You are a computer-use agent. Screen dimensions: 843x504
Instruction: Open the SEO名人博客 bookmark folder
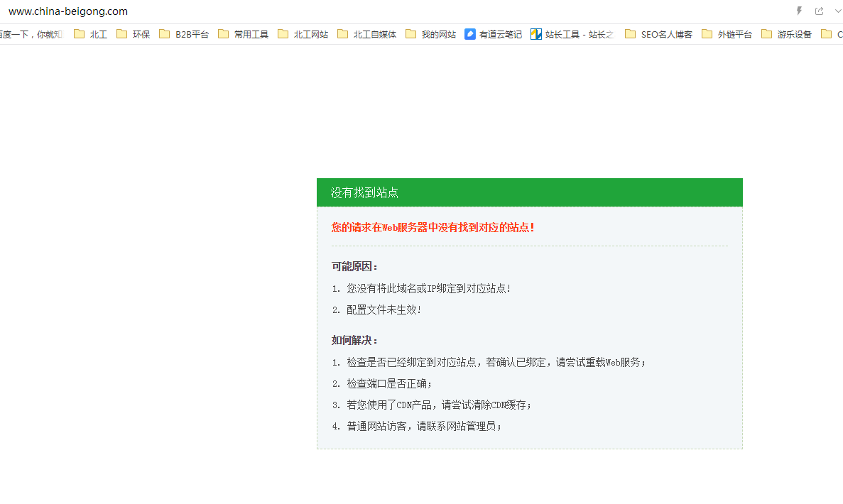pos(658,34)
